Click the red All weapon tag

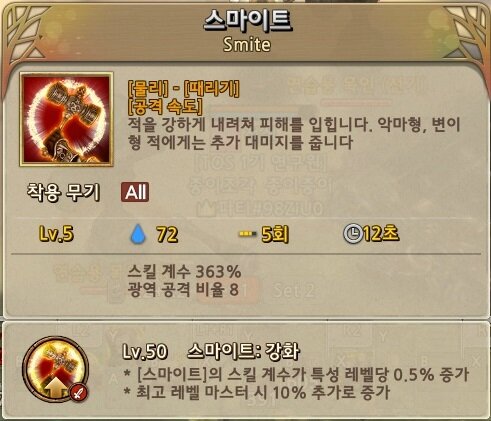pyautogui.click(x=135, y=192)
